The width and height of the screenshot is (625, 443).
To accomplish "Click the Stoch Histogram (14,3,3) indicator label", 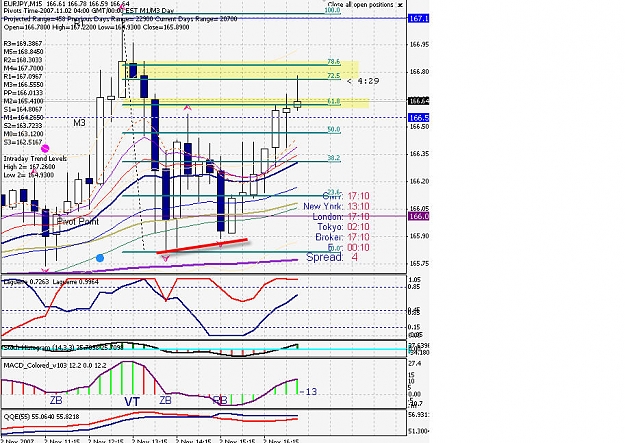I will click(x=63, y=348).
